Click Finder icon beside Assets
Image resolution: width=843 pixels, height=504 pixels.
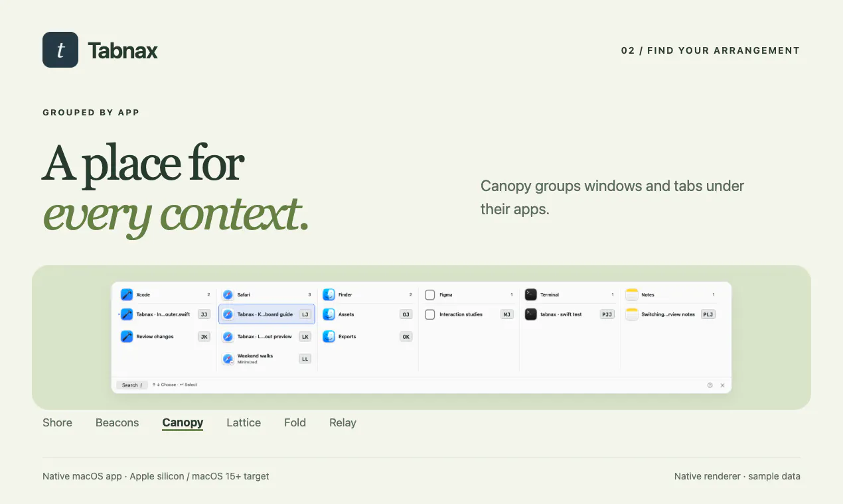329,314
